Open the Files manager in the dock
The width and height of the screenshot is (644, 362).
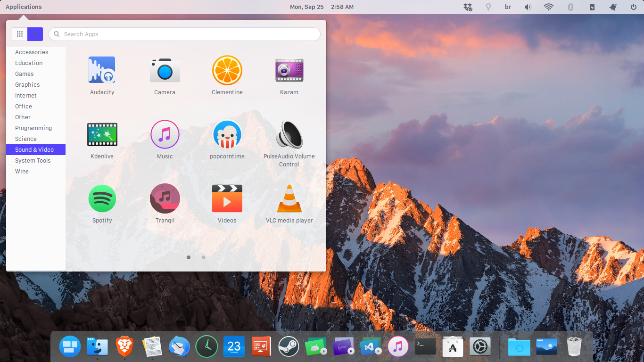[98, 347]
